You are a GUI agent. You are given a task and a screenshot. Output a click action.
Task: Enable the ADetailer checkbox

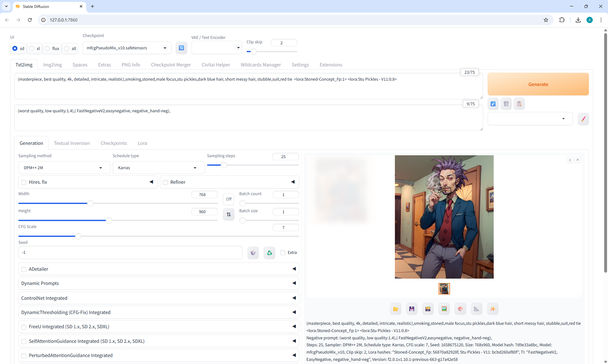click(x=24, y=269)
